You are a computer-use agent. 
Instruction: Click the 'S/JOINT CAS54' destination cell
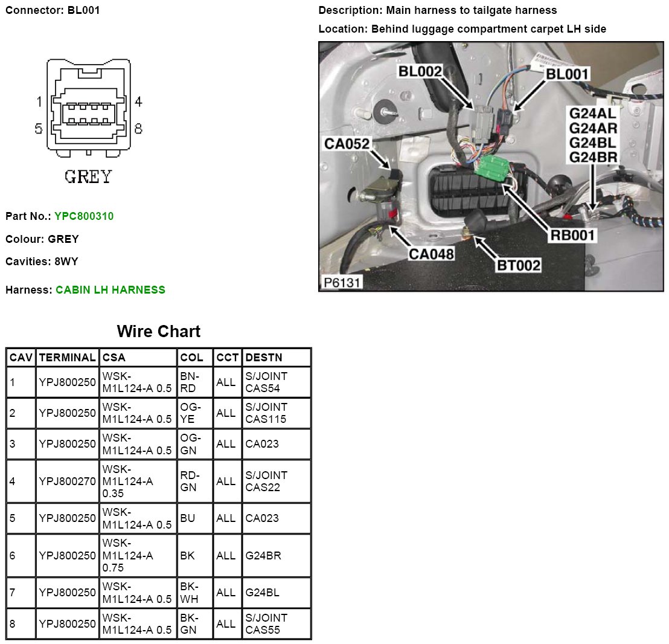pyautogui.click(x=277, y=382)
